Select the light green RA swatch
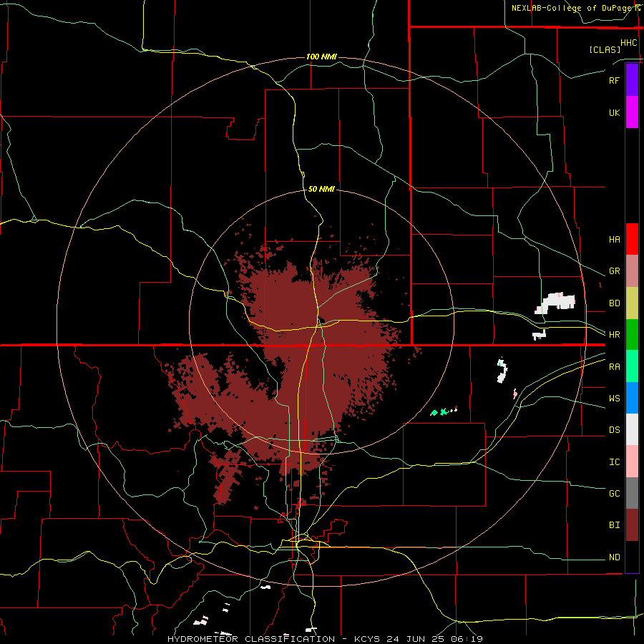This screenshot has width=644, height=644. tap(632, 366)
